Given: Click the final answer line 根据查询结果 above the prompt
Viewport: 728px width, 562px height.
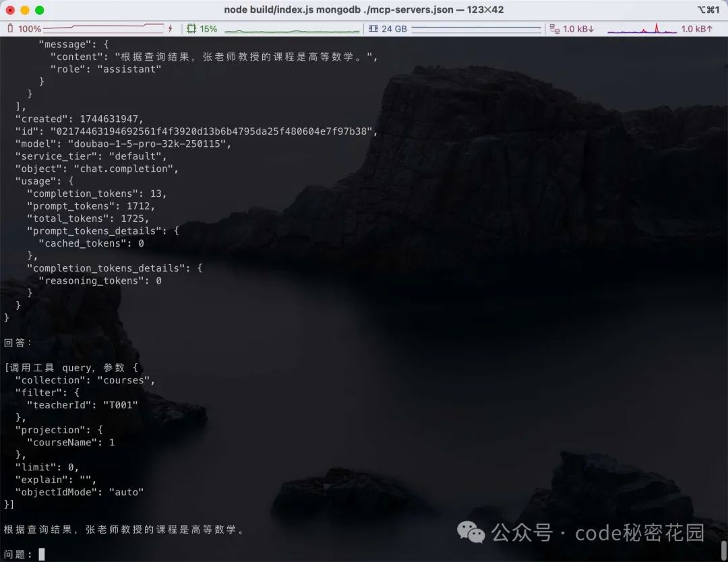Looking at the screenshot, I should (x=124, y=530).
